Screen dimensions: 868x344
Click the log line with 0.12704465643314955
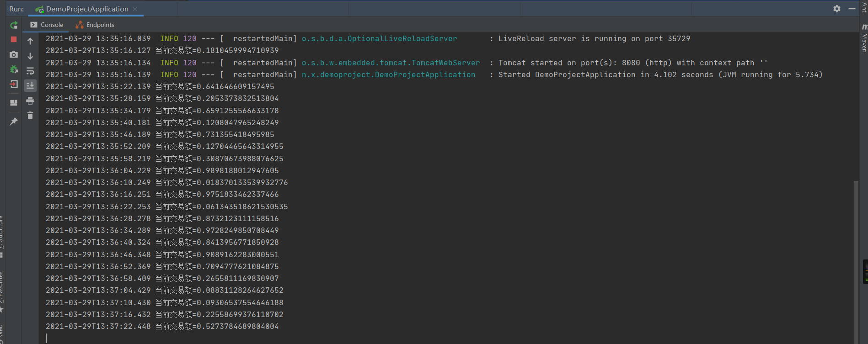pyautogui.click(x=164, y=147)
